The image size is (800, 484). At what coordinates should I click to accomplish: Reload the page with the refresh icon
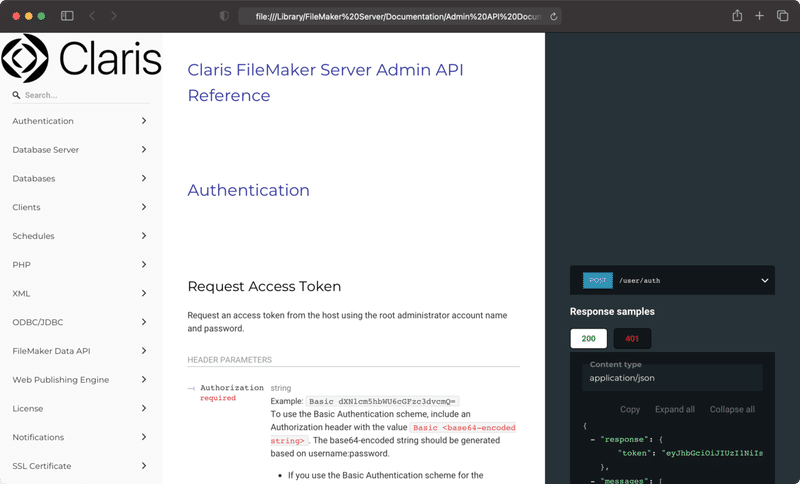point(554,16)
